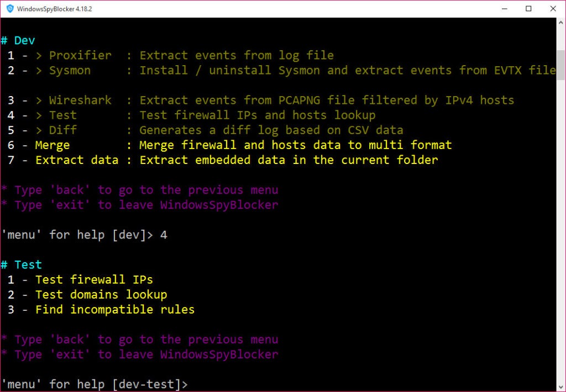Click the Extract data option text
566x392 pixels.
(x=77, y=160)
